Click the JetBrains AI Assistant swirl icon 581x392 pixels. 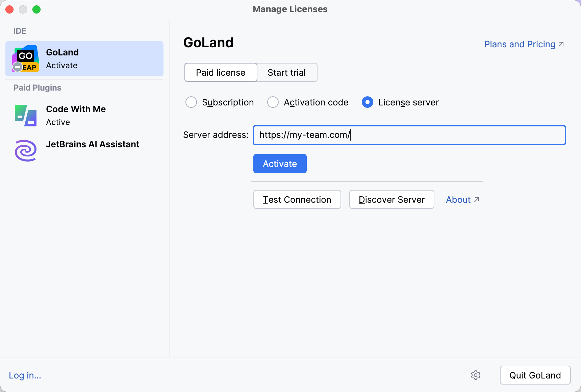tap(25, 150)
